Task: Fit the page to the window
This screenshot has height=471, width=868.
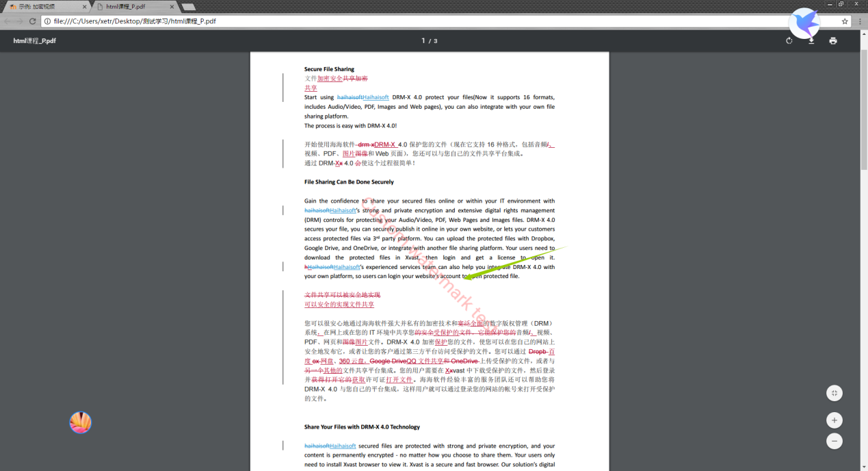Action: coord(834,392)
